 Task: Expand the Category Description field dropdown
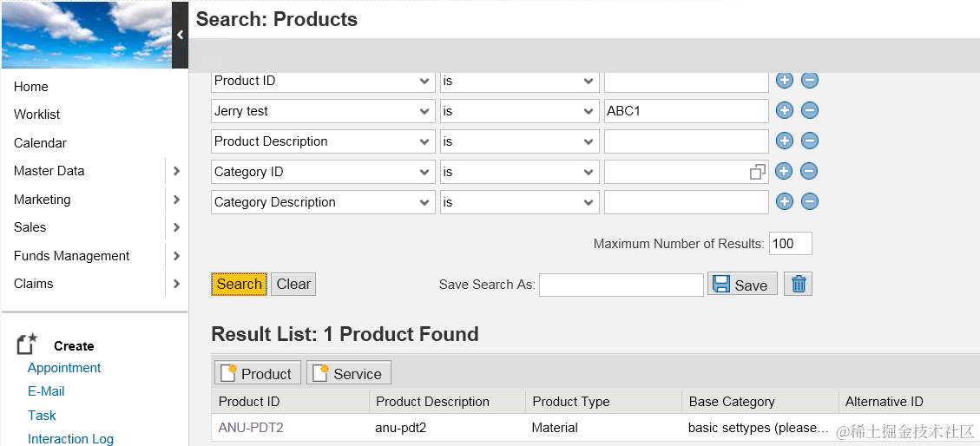(x=424, y=202)
